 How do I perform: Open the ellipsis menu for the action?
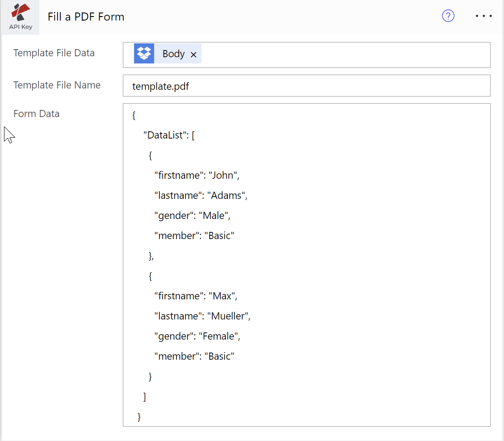(x=483, y=16)
